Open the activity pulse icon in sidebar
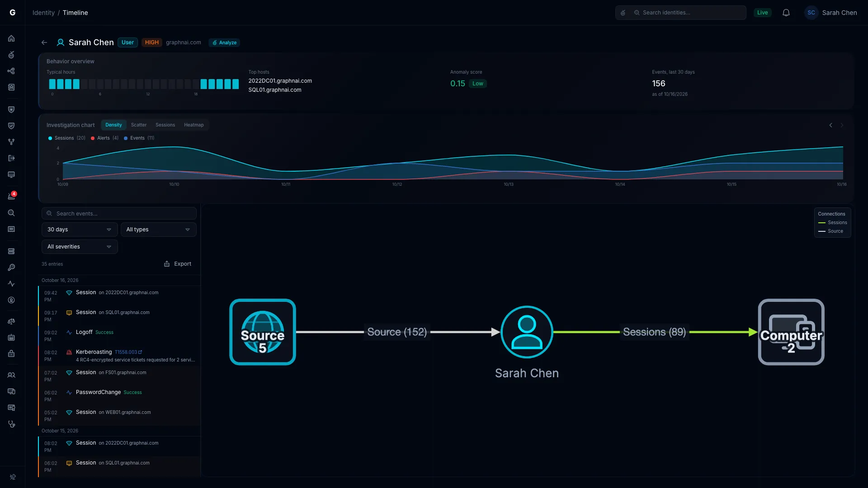The image size is (868, 488). (11, 284)
